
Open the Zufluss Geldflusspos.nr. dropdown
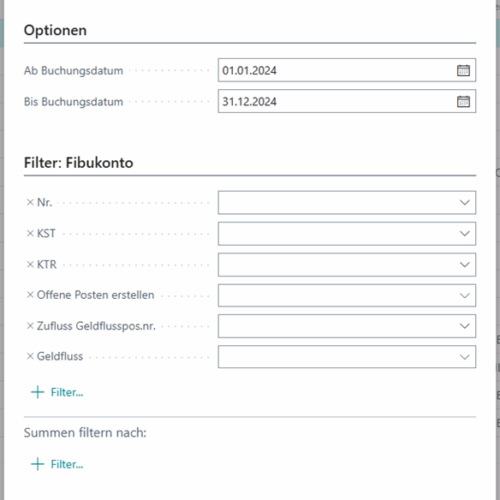click(464, 326)
